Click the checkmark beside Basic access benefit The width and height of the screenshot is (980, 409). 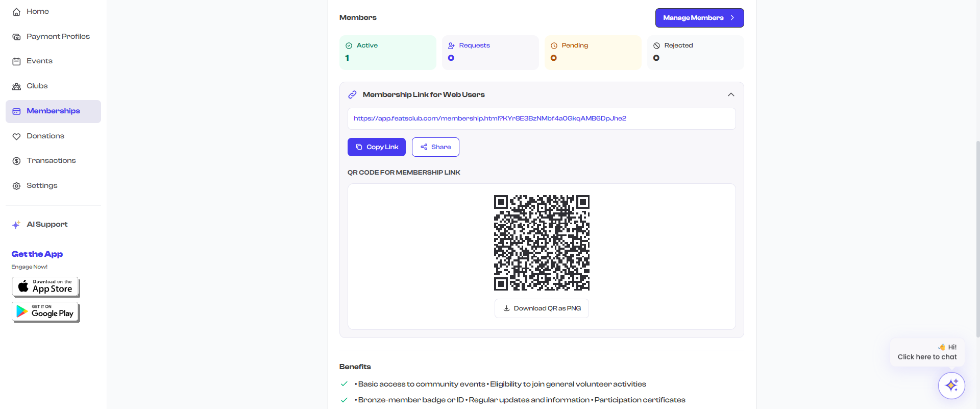pos(344,384)
